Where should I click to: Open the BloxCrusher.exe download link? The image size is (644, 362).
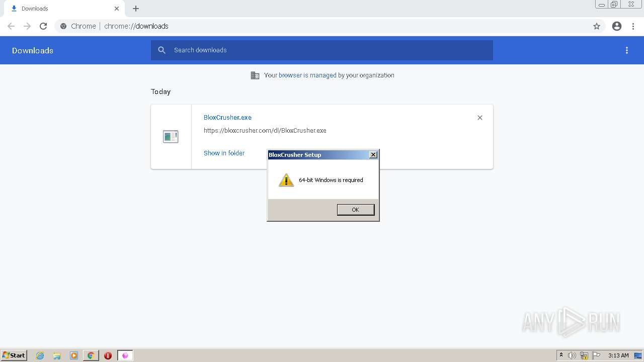[x=227, y=117]
